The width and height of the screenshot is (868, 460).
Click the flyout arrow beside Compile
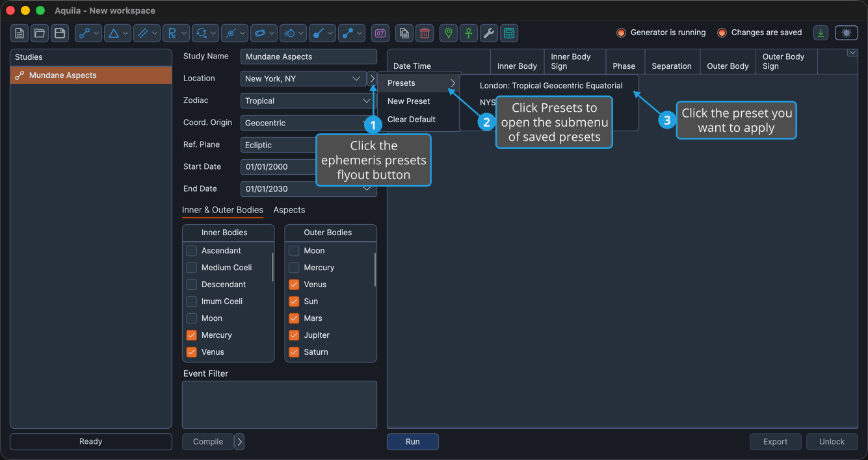(239, 442)
